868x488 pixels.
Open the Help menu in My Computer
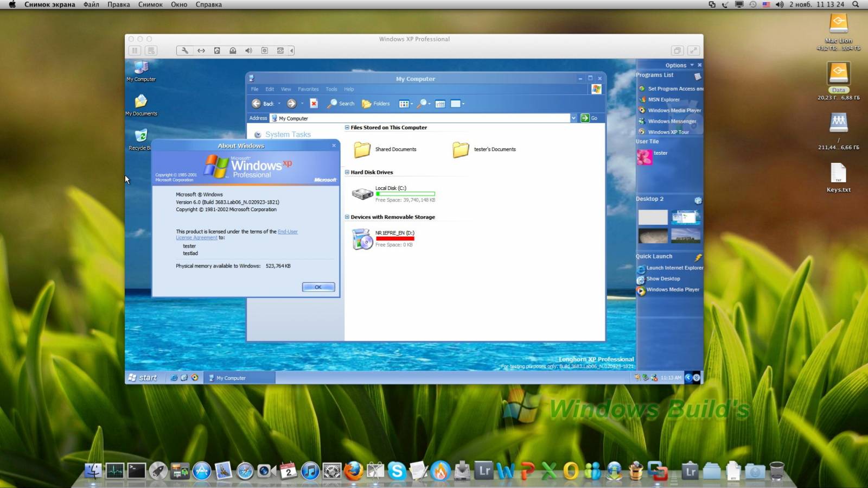coord(349,89)
